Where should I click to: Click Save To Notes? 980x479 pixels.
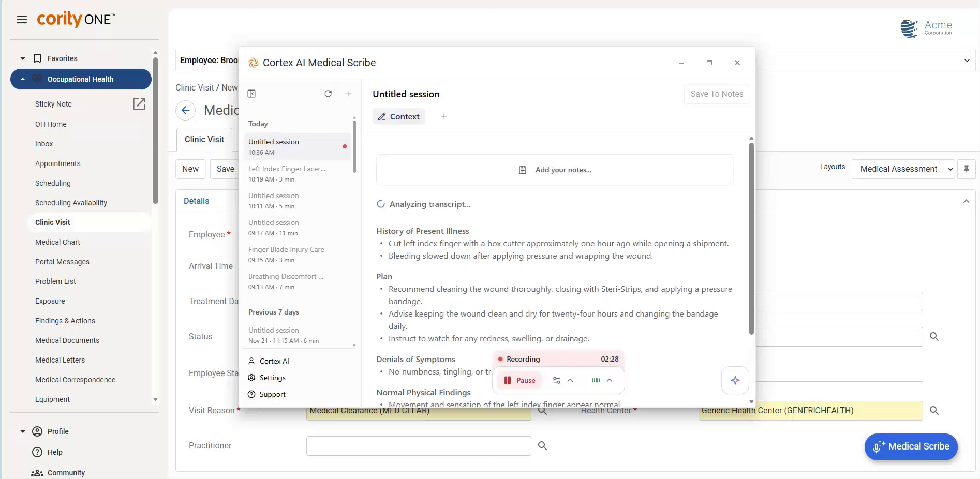pos(717,94)
